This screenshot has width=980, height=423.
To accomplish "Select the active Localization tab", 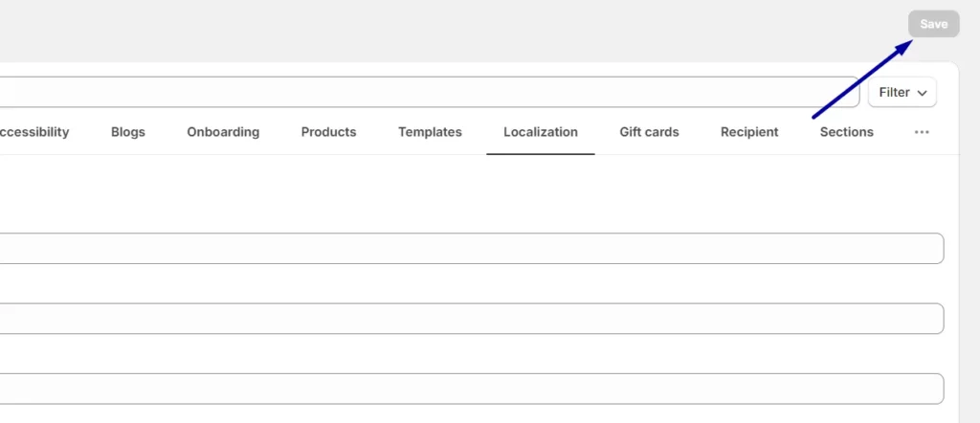I will [541, 132].
